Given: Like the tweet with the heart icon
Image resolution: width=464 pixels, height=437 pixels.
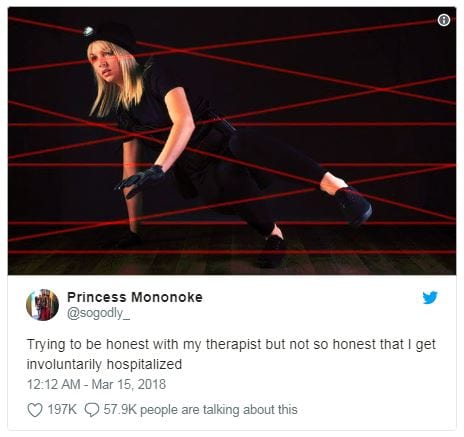Looking at the screenshot, I should (x=35, y=410).
